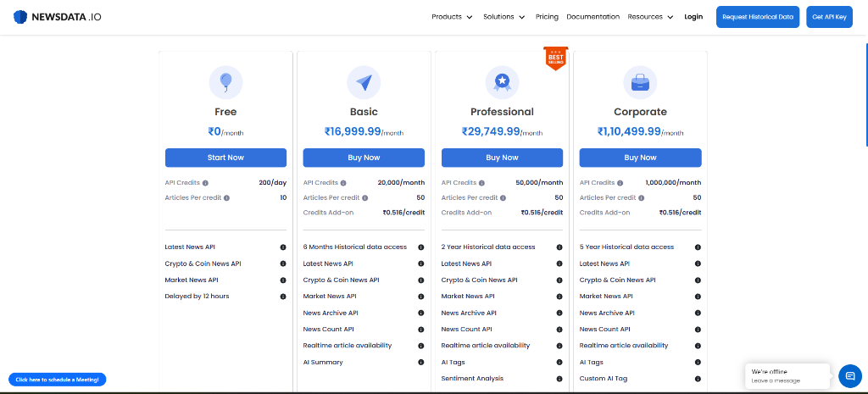
Task: Click the Corporate plan briefcase icon
Action: pos(640,82)
